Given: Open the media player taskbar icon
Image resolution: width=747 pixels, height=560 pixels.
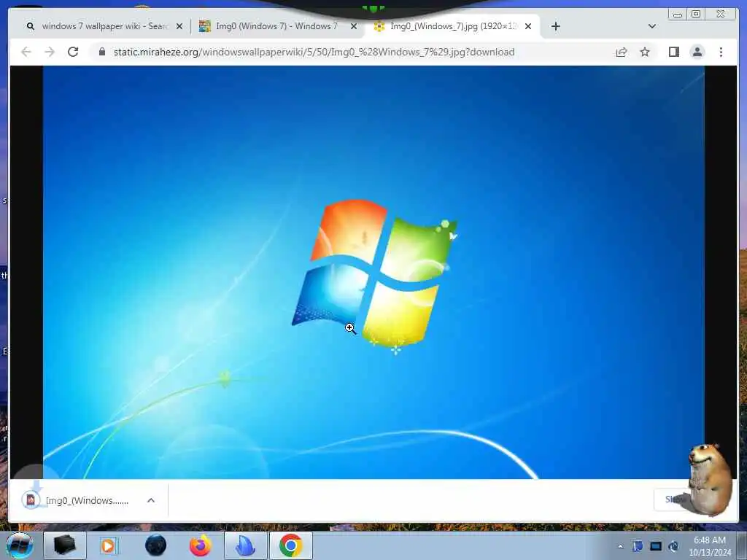Looking at the screenshot, I should [109, 545].
